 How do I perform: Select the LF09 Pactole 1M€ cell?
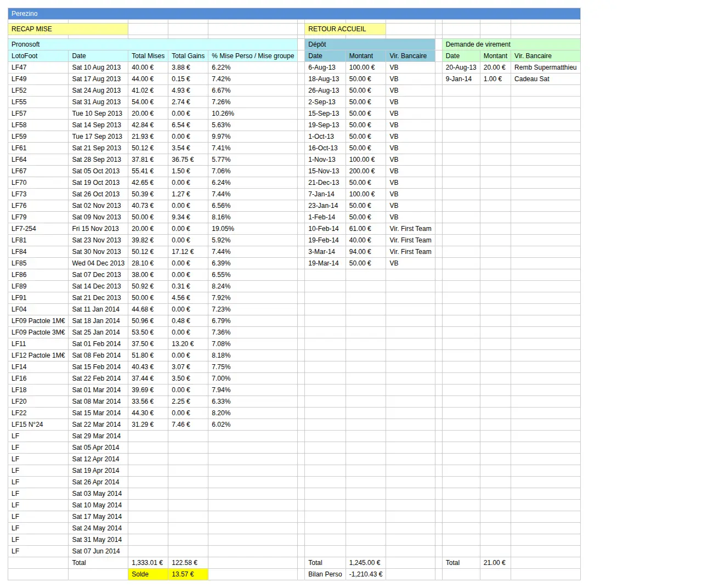click(x=38, y=321)
